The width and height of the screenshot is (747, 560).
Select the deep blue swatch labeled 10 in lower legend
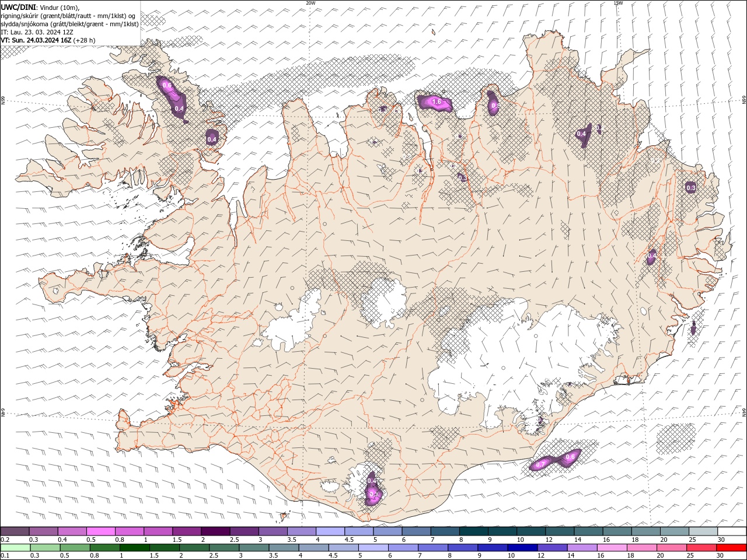pos(523,548)
